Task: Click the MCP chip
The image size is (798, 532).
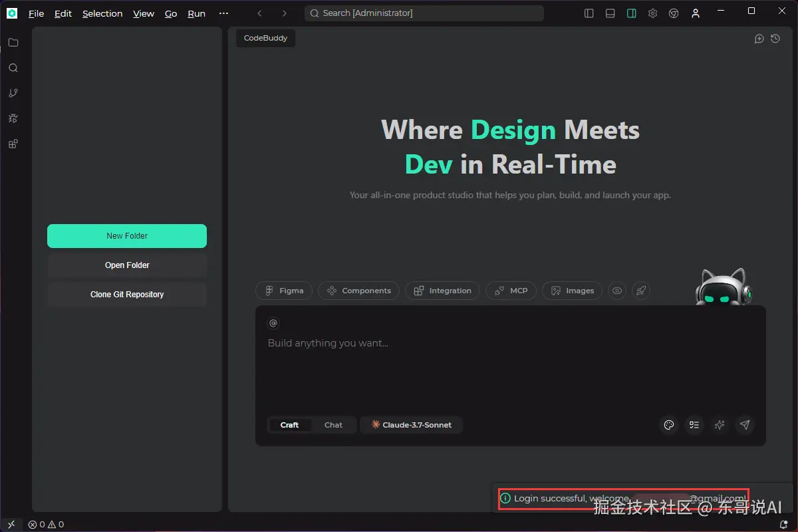Action: point(511,291)
